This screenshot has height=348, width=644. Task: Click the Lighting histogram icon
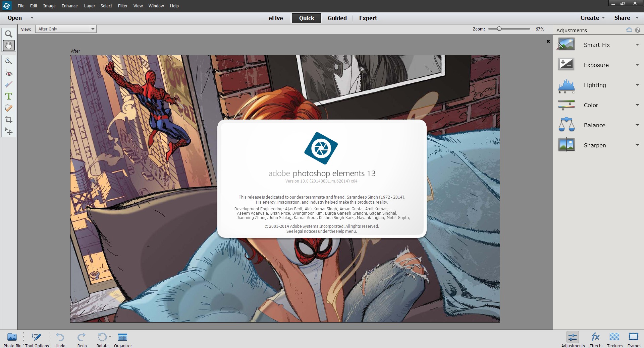(566, 86)
